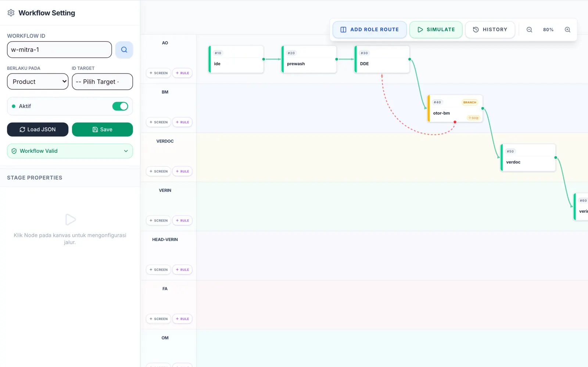Screen dimensions: 588x367
Task: Select the #10 ide node
Action: click(236, 59)
